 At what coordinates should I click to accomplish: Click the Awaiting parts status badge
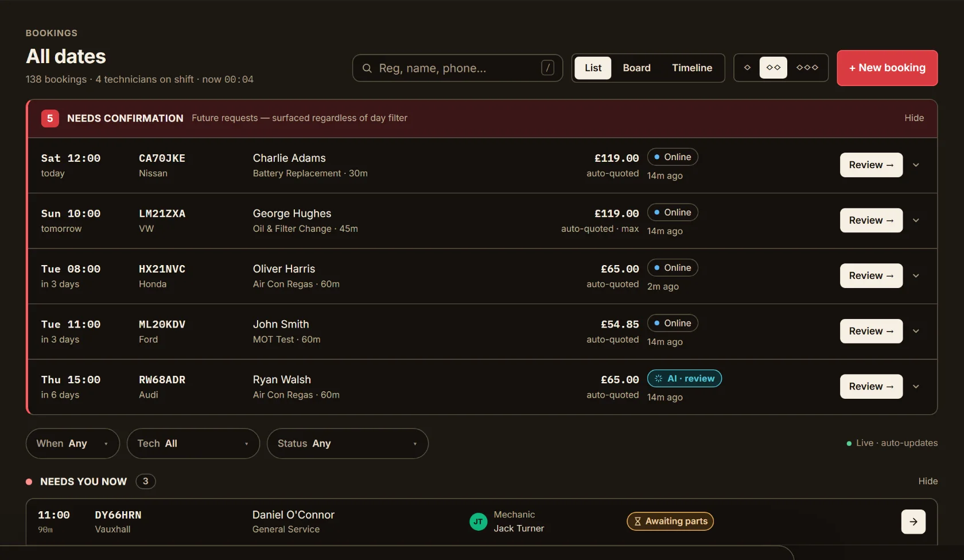[670, 521]
